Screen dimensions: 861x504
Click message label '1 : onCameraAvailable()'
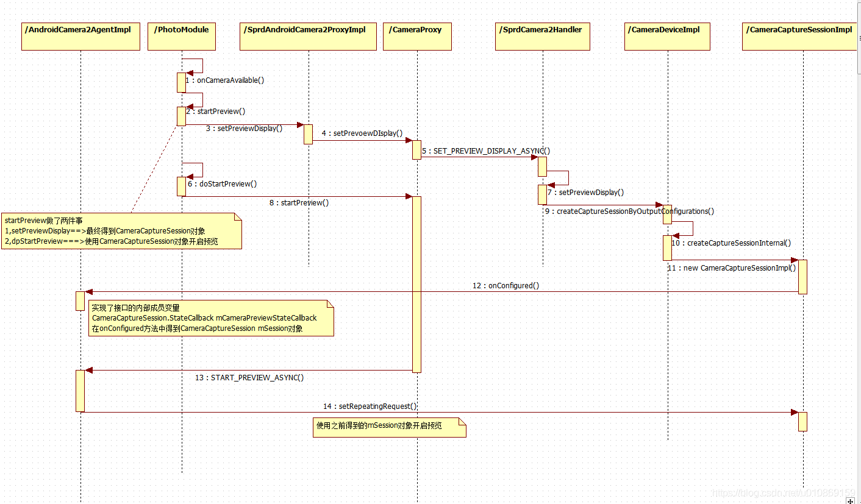point(225,80)
